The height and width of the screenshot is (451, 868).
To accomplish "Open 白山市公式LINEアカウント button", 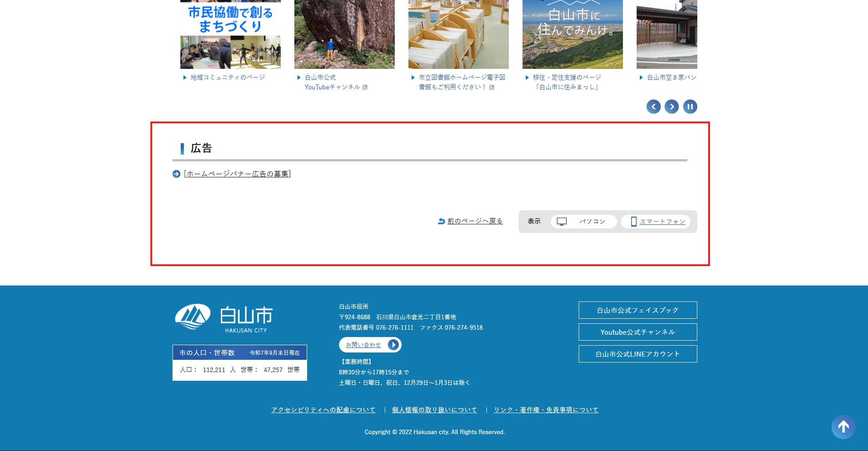I will [638, 354].
